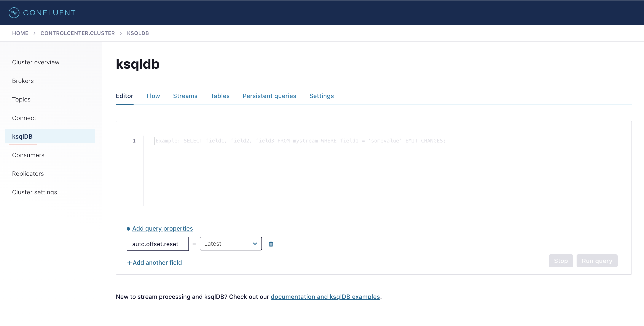Click the Confluent logo icon

point(14,13)
